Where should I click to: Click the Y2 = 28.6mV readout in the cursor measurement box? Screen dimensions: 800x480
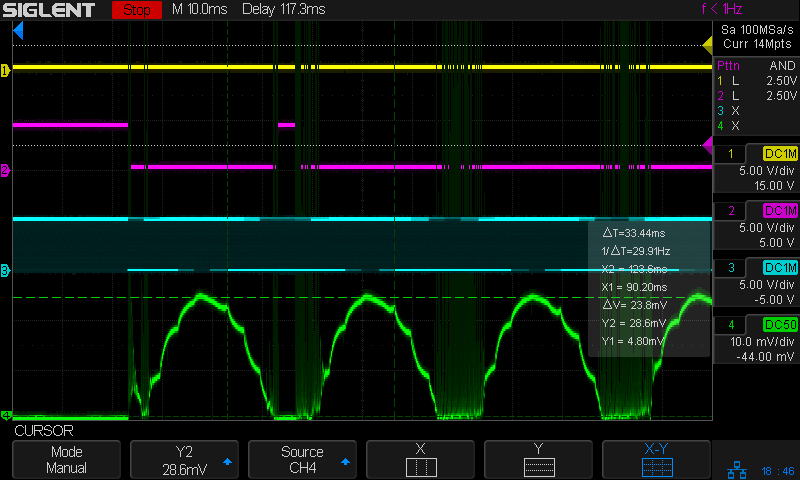pyautogui.click(x=634, y=323)
